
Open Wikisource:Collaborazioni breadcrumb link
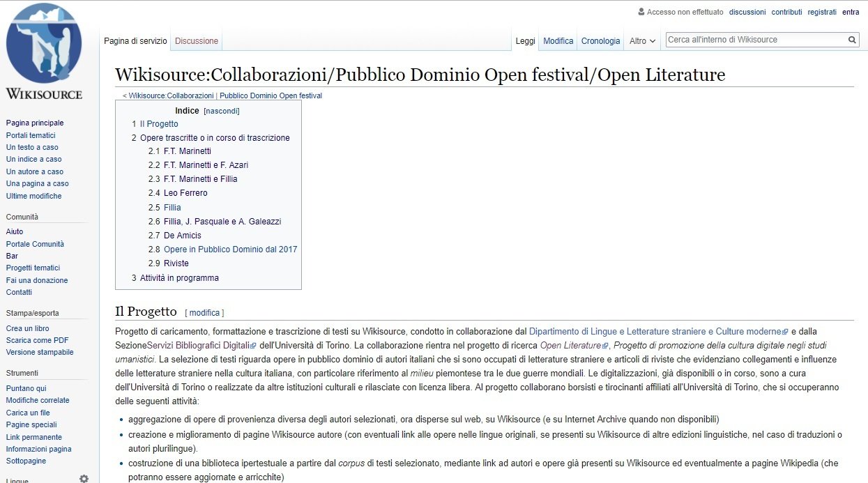(171, 95)
